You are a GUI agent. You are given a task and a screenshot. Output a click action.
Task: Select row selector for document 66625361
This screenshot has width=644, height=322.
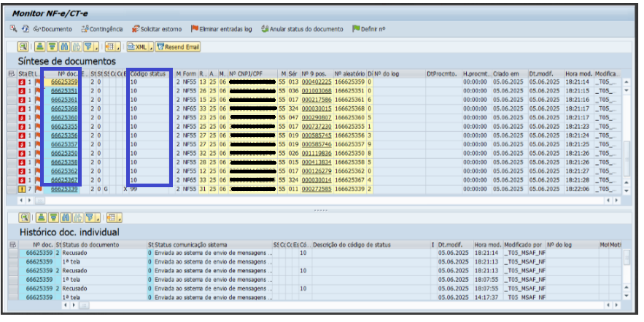tap(12, 100)
